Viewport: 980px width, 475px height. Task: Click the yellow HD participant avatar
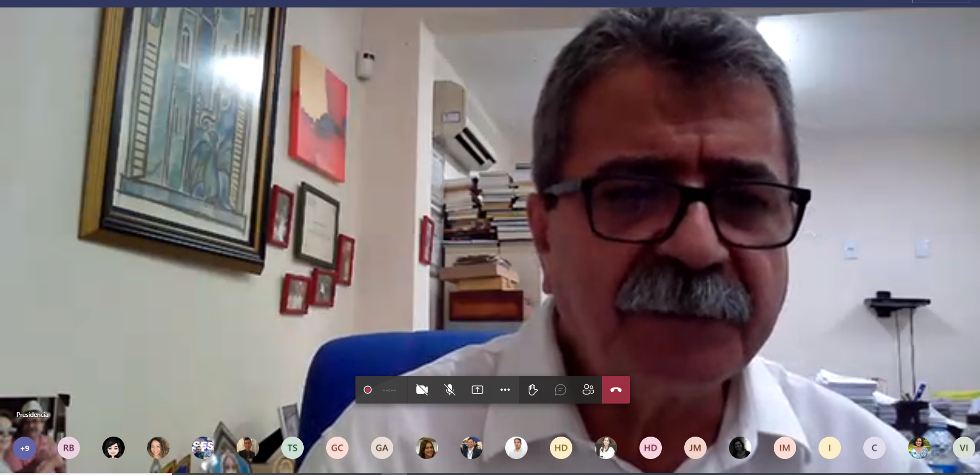coord(561,448)
